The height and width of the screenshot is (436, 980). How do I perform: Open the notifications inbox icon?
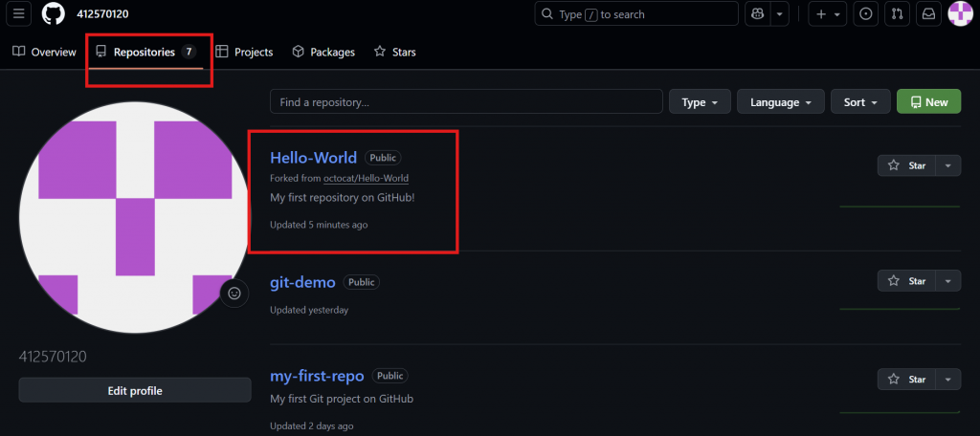coord(928,13)
